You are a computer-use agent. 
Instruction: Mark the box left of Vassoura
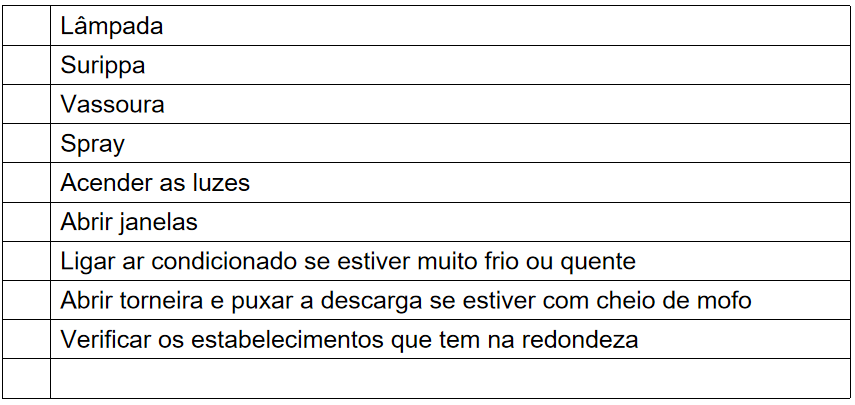tap(27, 104)
